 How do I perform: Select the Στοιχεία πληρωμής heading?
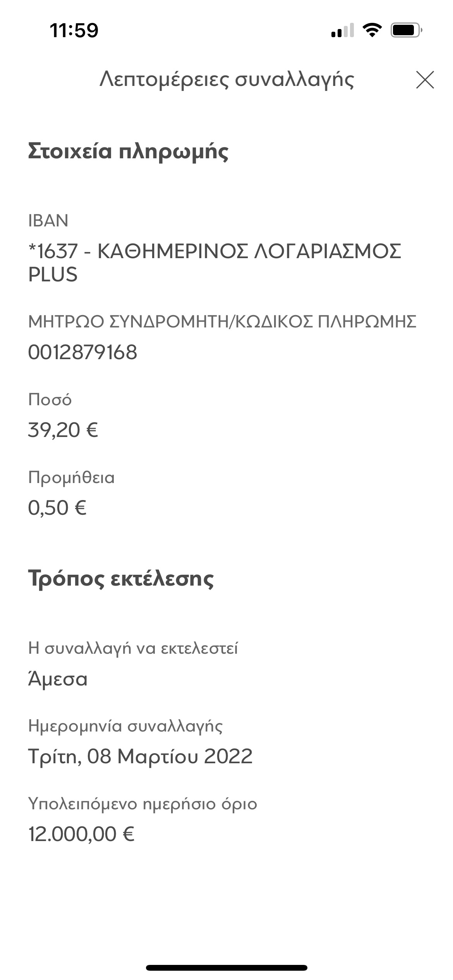pyautogui.click(x=128, y=151)
